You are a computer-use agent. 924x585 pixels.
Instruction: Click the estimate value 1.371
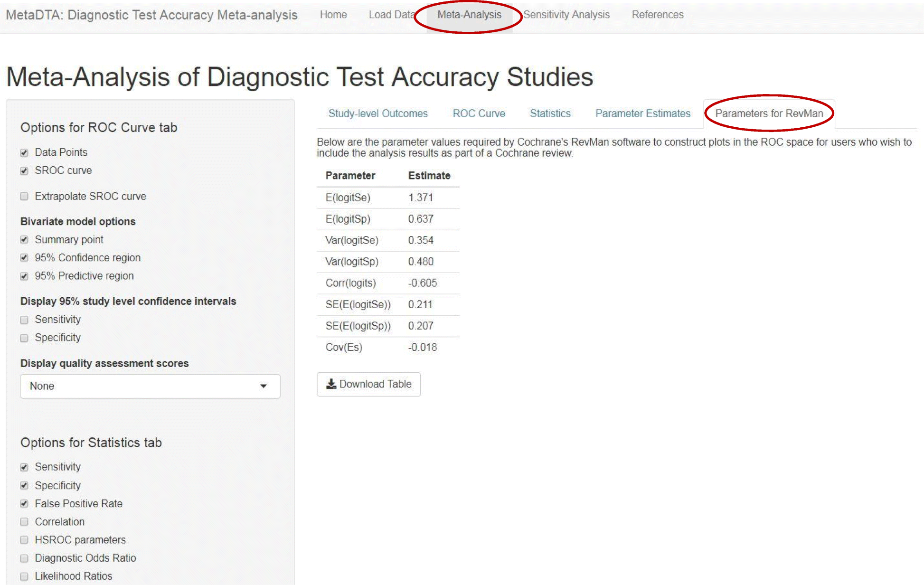pyautogui.click(x=421, y=198)
